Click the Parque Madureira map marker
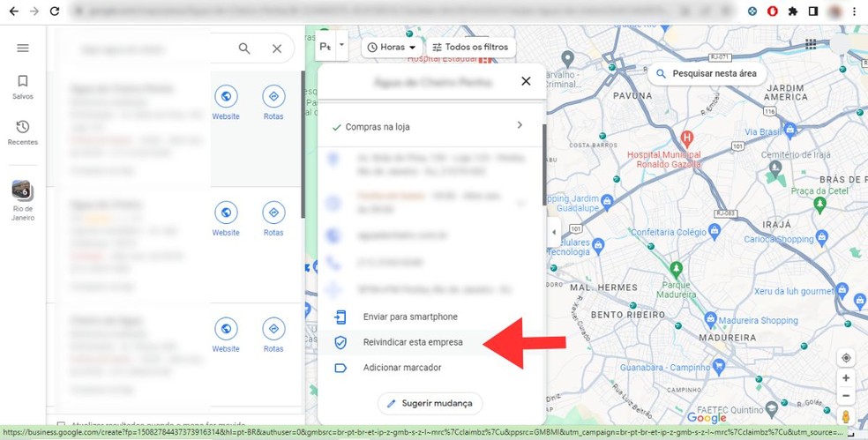Screen dimensions: 868x440 click(x=676, y=270)
